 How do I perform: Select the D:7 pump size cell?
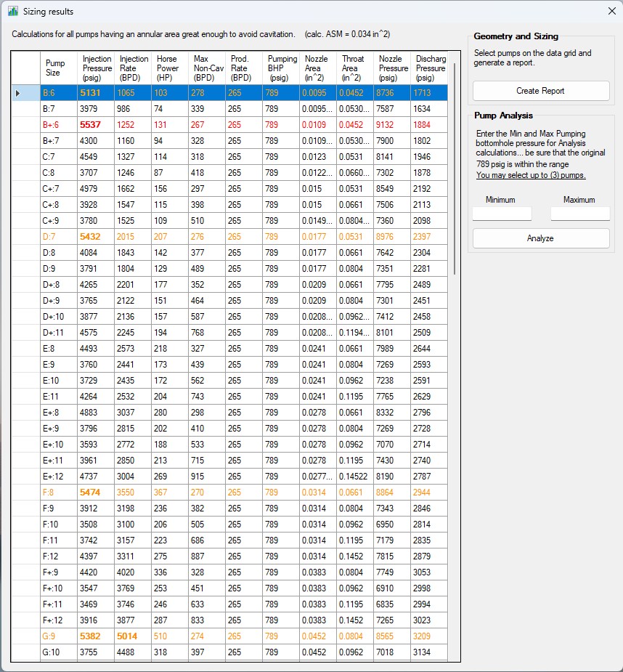pyautogui.click(x=58, y=237)
